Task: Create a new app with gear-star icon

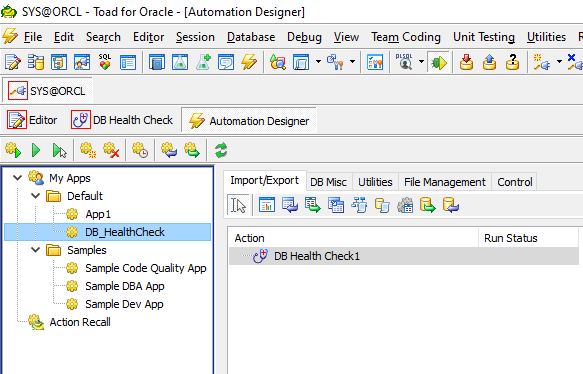Action: point(88,151)
